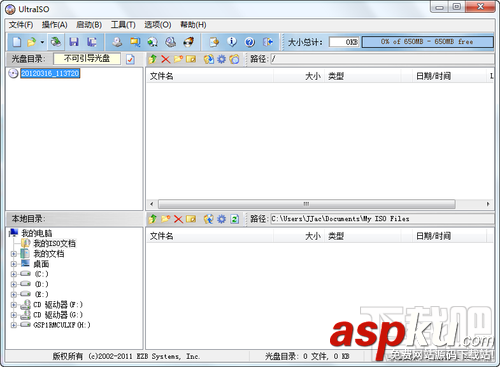This screenshot has height=367, width=500.
Task: Go up a level in the disc image toolbar
Action: 153,59
